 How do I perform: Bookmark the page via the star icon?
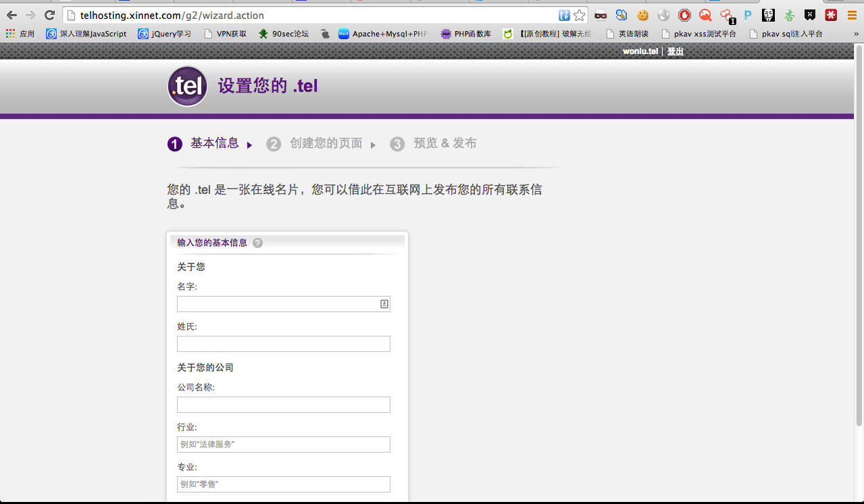click(x=578, y=15)
